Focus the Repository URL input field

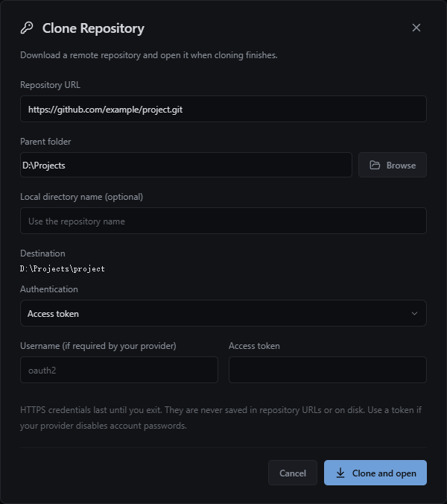[x=223, y=109]
